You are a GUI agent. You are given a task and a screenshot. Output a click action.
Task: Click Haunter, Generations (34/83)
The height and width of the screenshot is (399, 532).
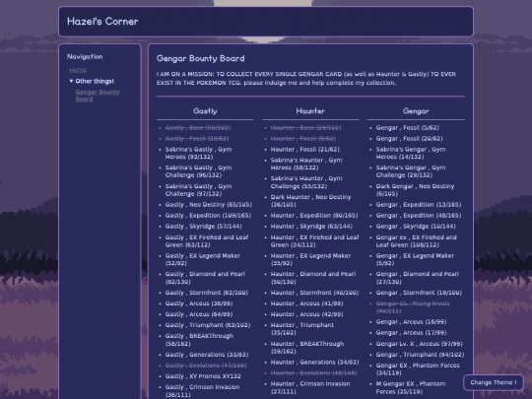[314, 362]
